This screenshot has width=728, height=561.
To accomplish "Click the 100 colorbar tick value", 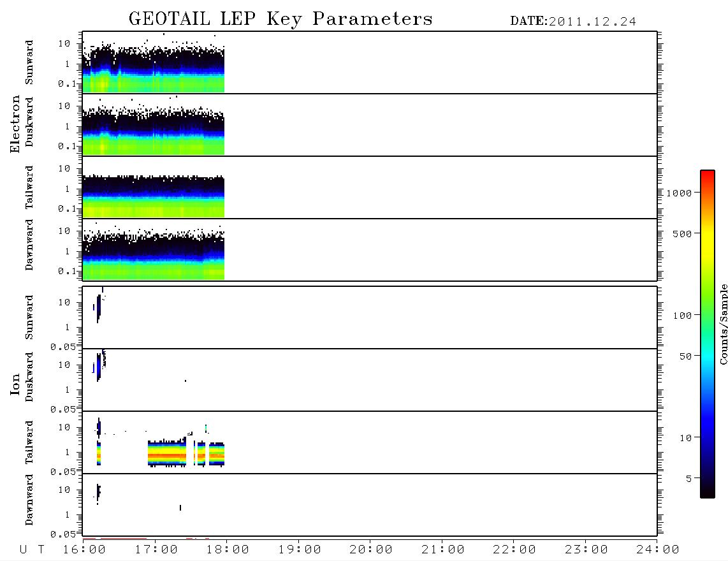I will point(682,316).
